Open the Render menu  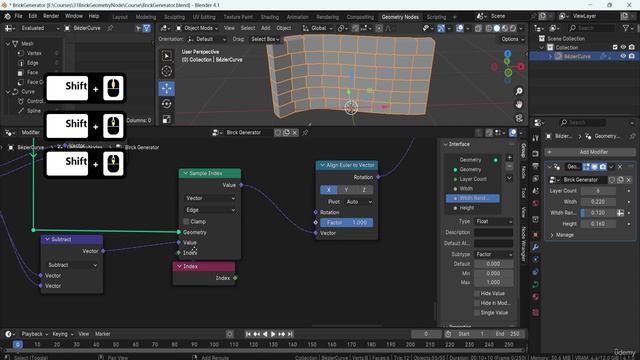click(x=51, y=16)
